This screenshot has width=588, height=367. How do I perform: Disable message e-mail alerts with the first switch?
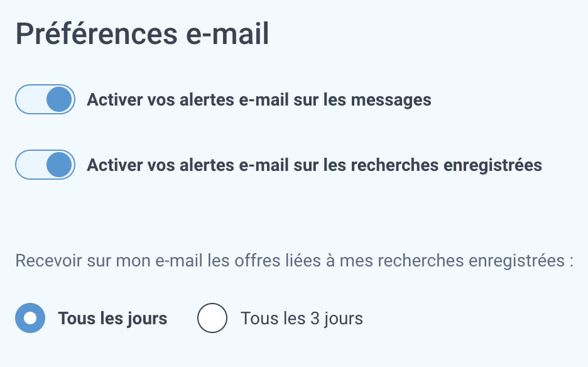pos(45,99)
